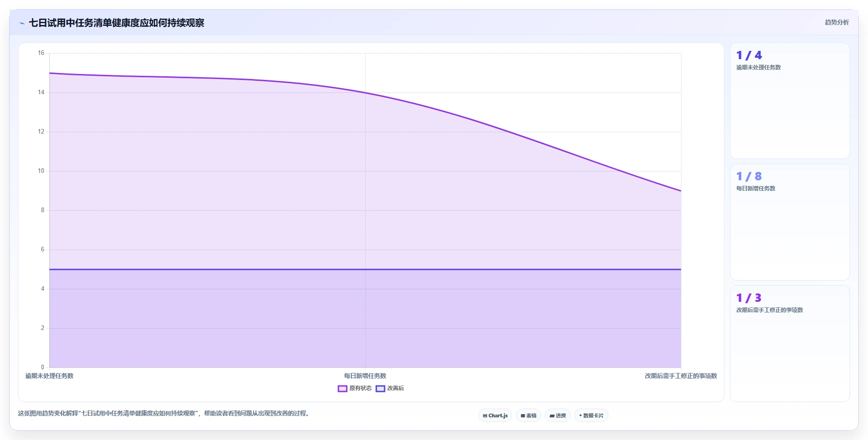Screen dimensions: 868x440
Task: Click 每日新增任务数 label in the stat card
Action: [755, 189]
